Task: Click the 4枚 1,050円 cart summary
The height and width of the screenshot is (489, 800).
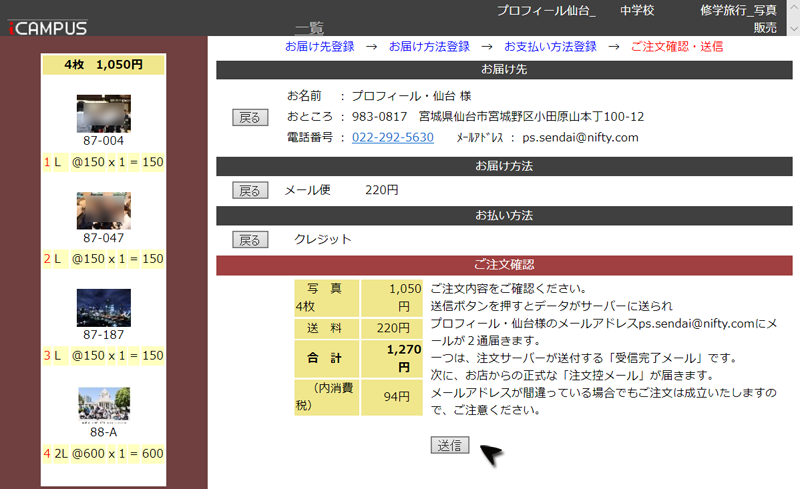Action: pyautogui.click(x=103, y=65)
